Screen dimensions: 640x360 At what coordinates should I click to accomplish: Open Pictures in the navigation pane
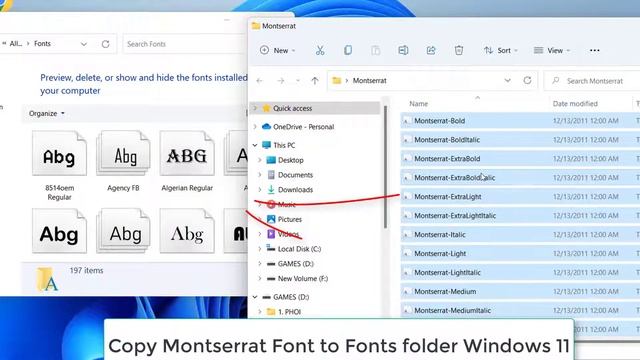coord(289,219)
